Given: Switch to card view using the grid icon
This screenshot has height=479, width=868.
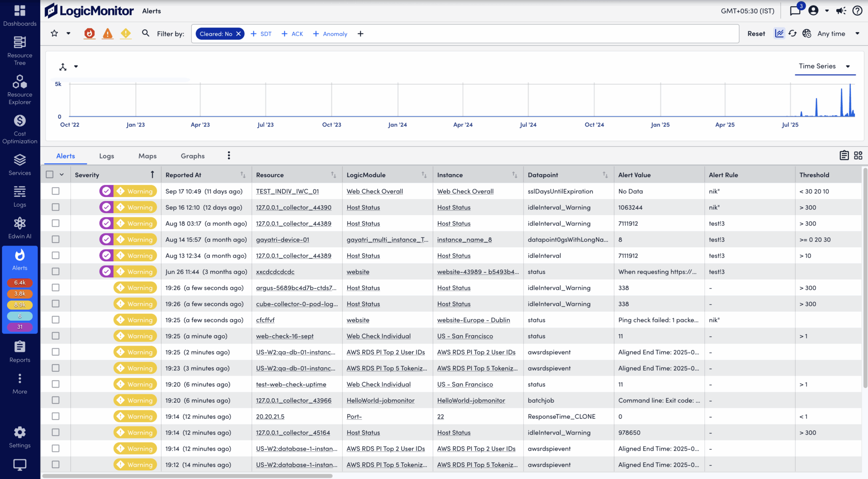Looking at the screenshot, I should click(x=858, y=155).
